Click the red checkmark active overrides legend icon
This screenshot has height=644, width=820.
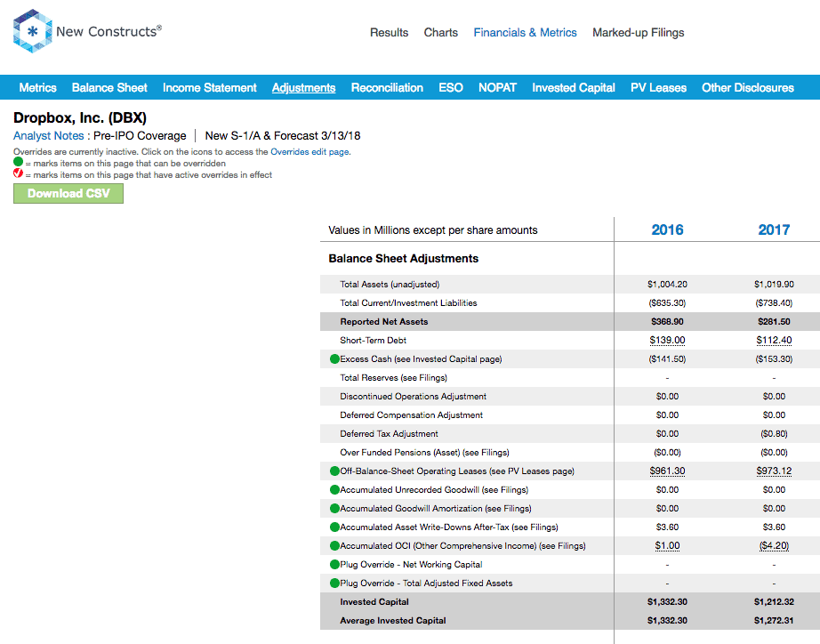tap(19, 173)
